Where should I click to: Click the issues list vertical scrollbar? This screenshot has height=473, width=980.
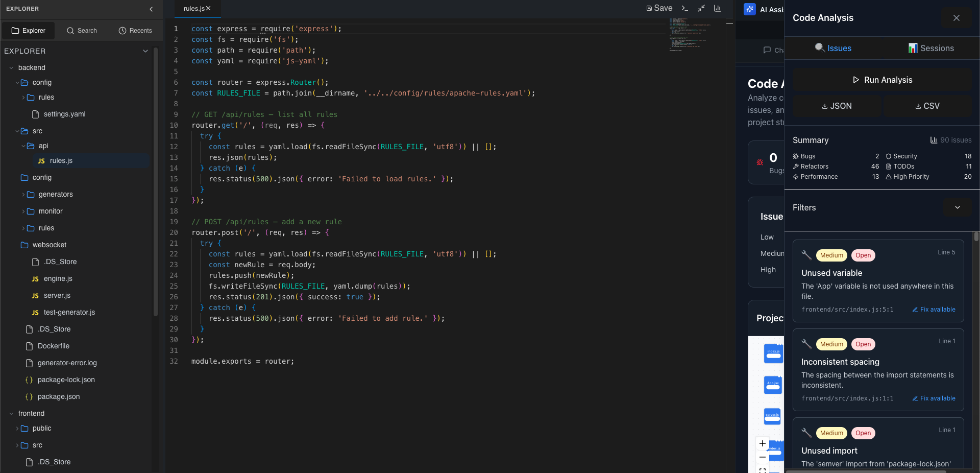976,236
